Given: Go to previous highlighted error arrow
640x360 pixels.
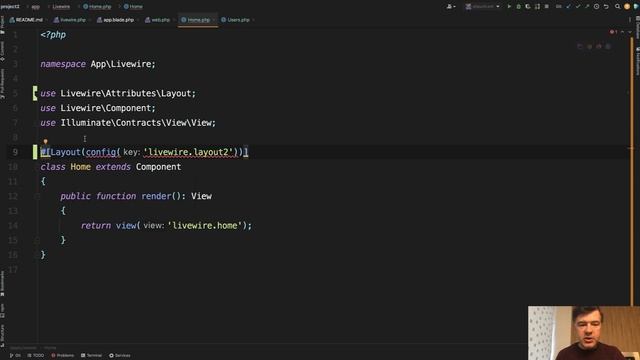Looking at the screenshot, I should [622, 32].
